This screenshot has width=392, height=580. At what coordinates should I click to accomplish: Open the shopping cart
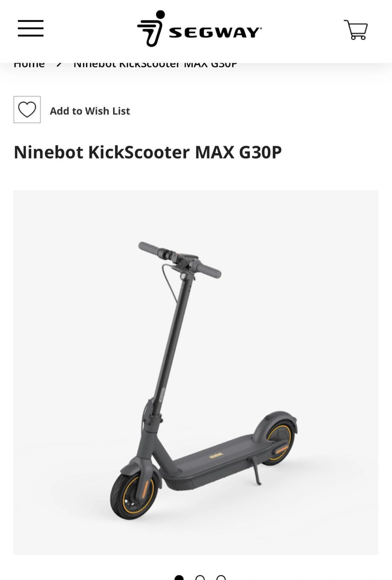356,30
